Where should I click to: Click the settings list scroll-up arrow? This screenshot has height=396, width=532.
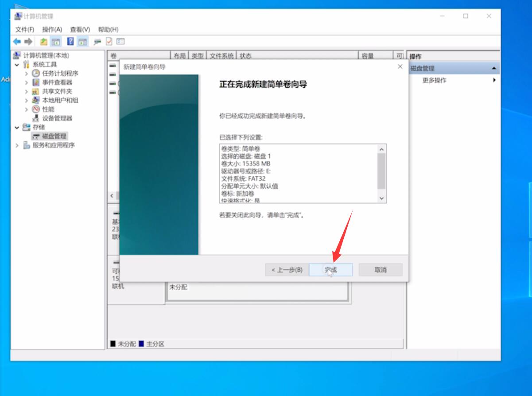(382, 149)
